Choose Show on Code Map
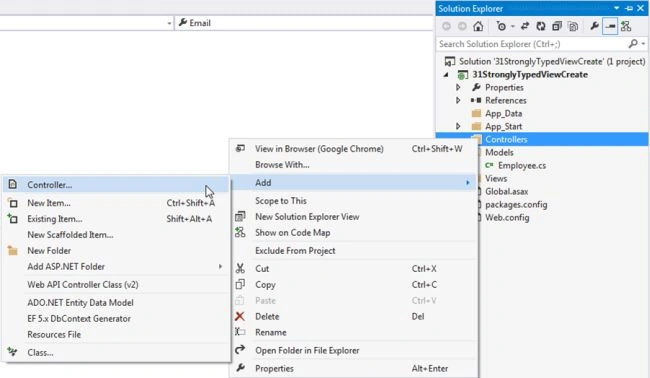 click(x=353, y=233)
